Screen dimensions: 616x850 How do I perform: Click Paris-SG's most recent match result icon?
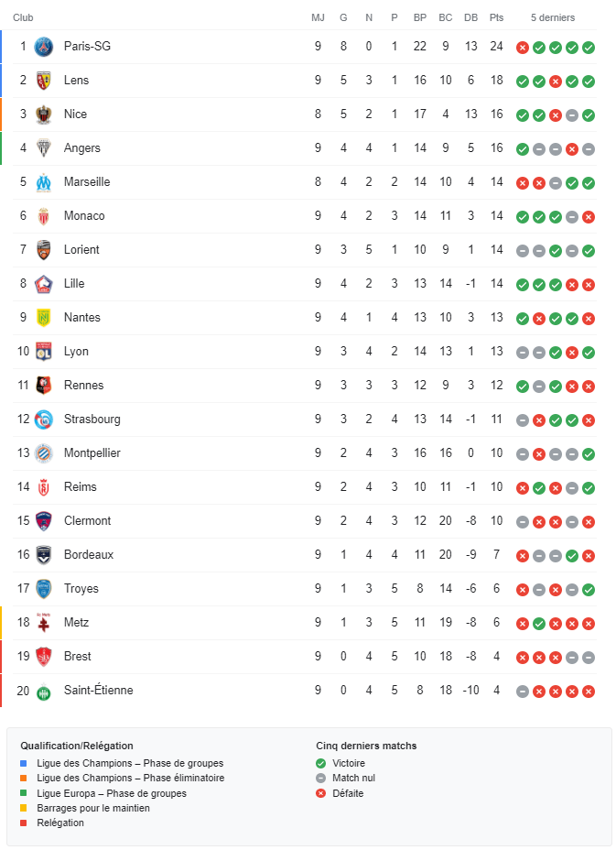(589, 48)
